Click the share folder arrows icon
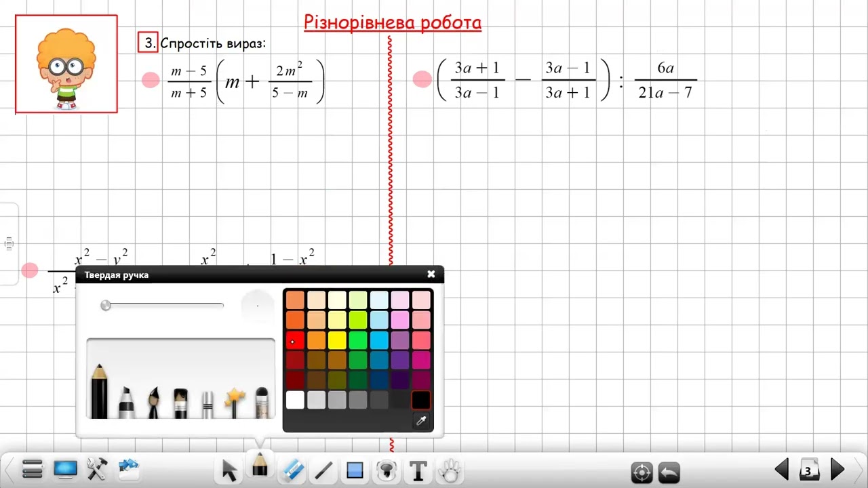 [129, 467]
